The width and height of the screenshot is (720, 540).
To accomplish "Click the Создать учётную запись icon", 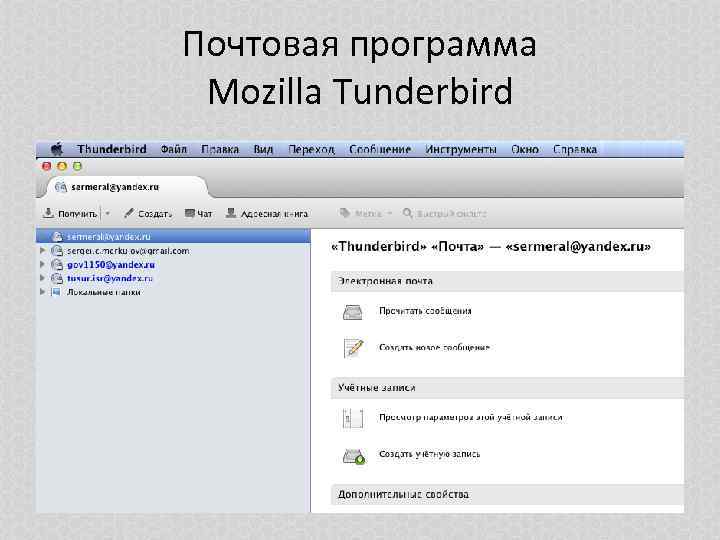I will (354, 456).
